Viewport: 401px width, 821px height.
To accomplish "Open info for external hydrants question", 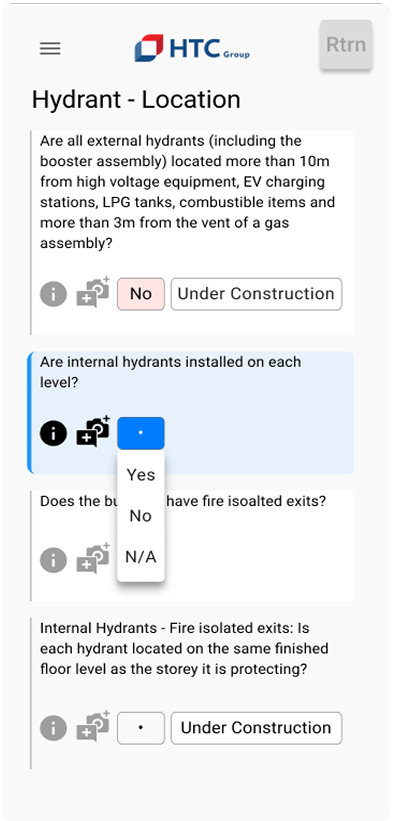I will click(x=53, y=294).
